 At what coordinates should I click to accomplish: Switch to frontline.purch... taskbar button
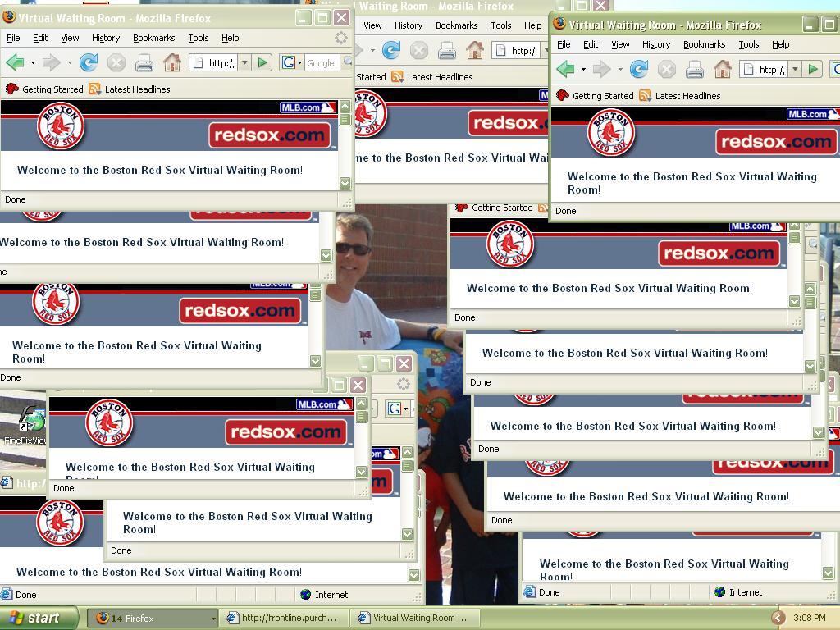[284, 618]
